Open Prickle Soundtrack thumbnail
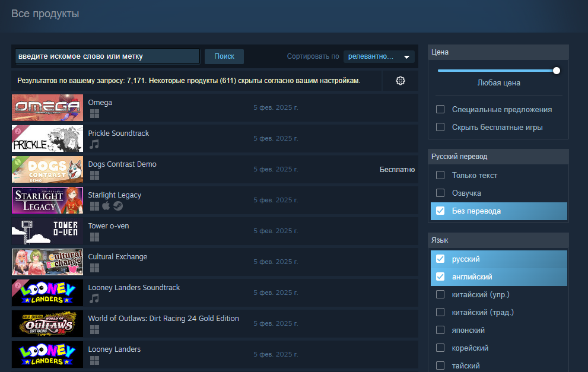 (x=47, y=138)
